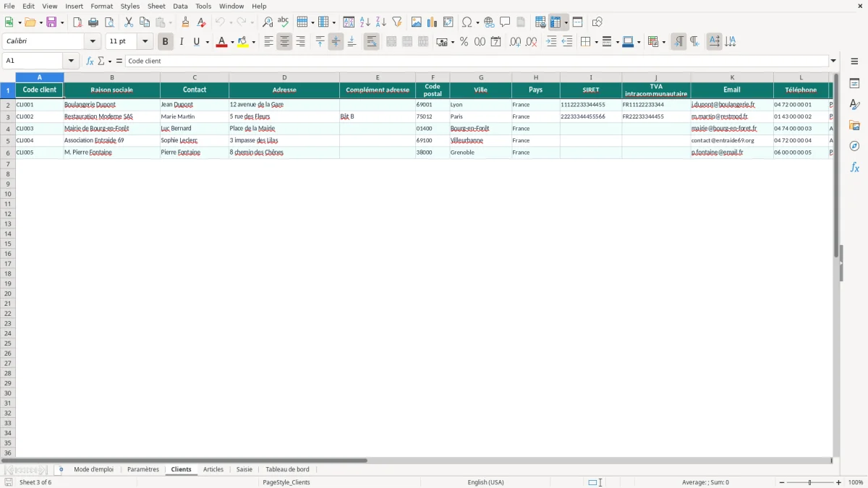Switch to the Articles sheet tab

click(x=213, y=469)
